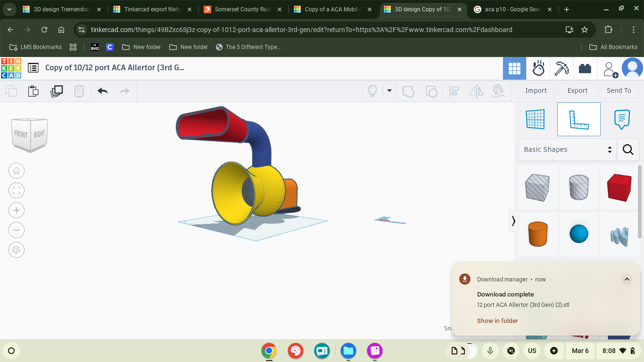Pick the red solid Box shape
This screenshot has height=362, width=644.
[620, 187]
